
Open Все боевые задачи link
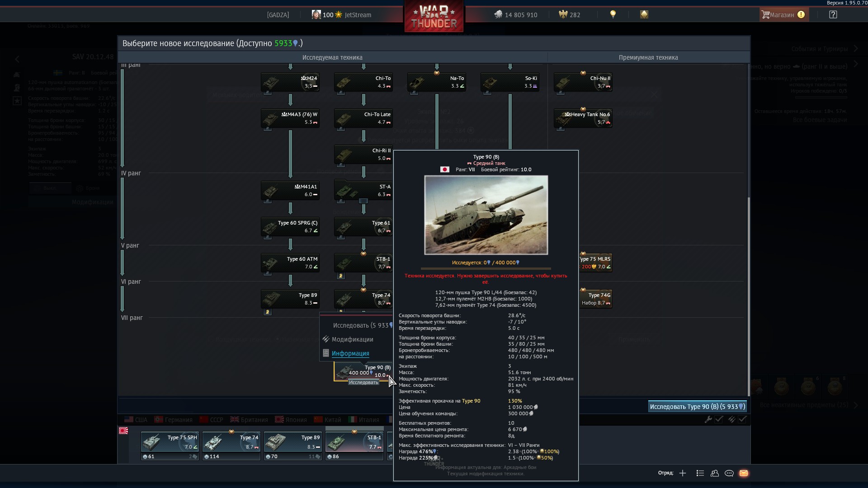(820, 120)
